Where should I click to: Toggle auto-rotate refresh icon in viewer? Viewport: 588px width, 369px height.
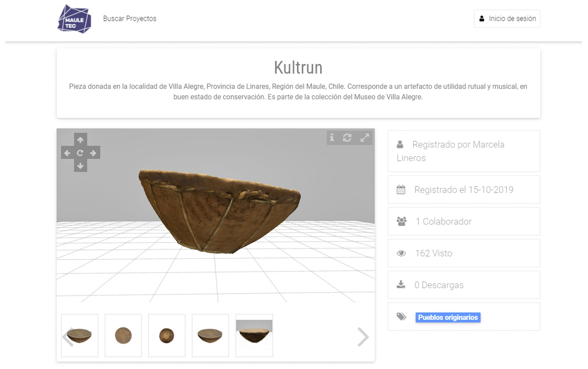[347, 138]
